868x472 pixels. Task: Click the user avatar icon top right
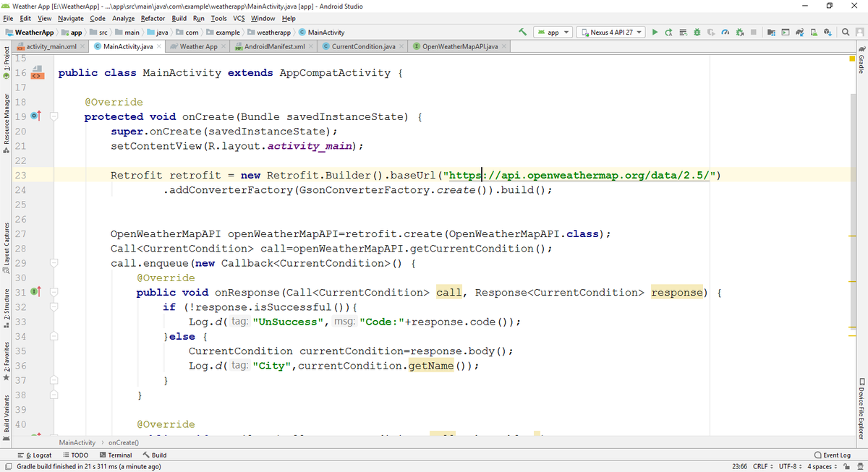pyautogui.click(x=859, y=33)
